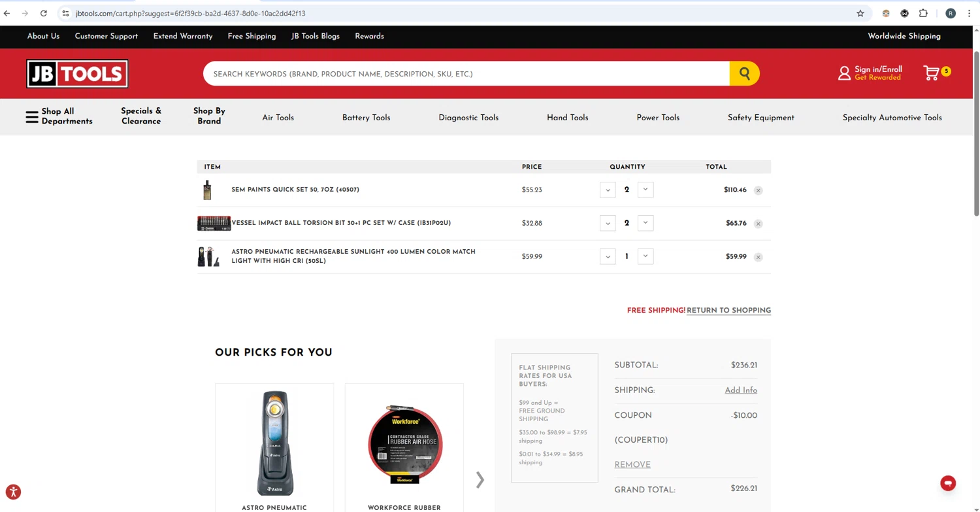Viewport: 980px width, 512px height.
Task: Click the yellow search magnifier button
Action: pos(744,74)
